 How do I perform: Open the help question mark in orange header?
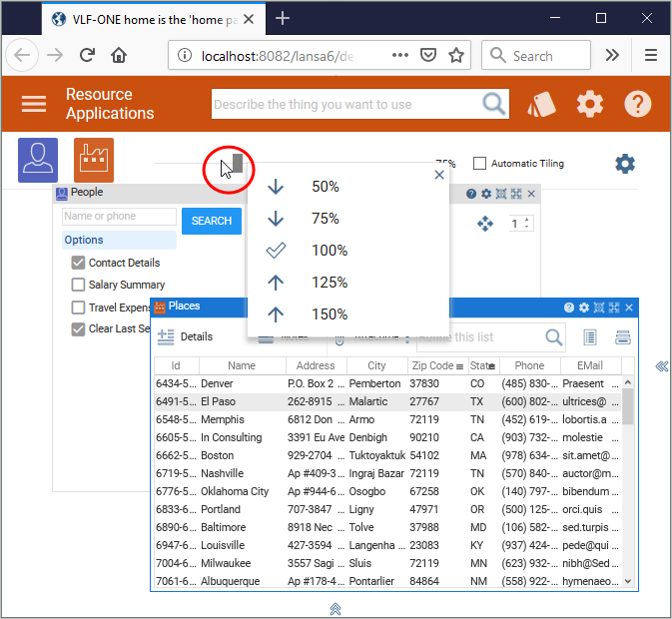pos(637,104)
